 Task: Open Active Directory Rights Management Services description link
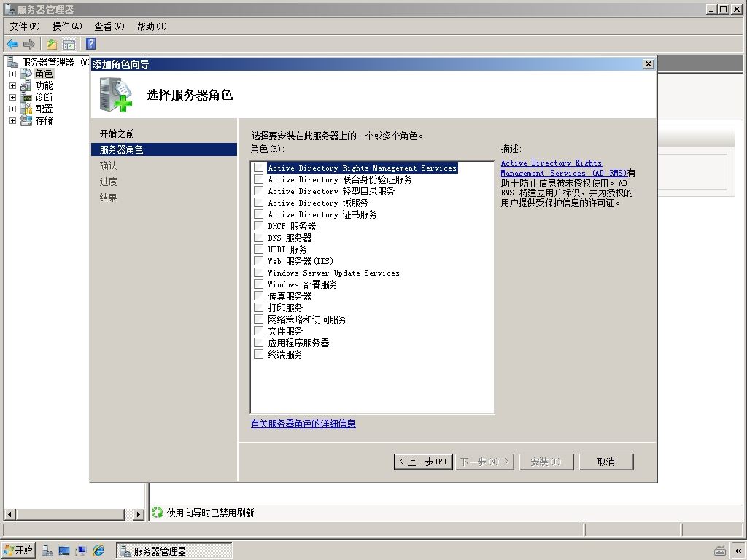pos(564,168)
